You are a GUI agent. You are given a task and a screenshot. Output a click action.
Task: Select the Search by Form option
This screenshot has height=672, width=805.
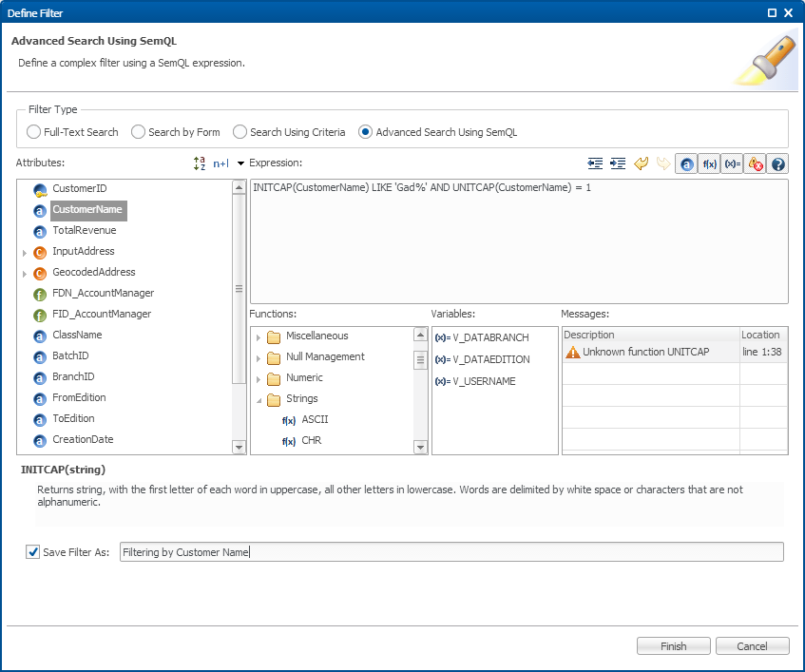click(x=139, y=132)
